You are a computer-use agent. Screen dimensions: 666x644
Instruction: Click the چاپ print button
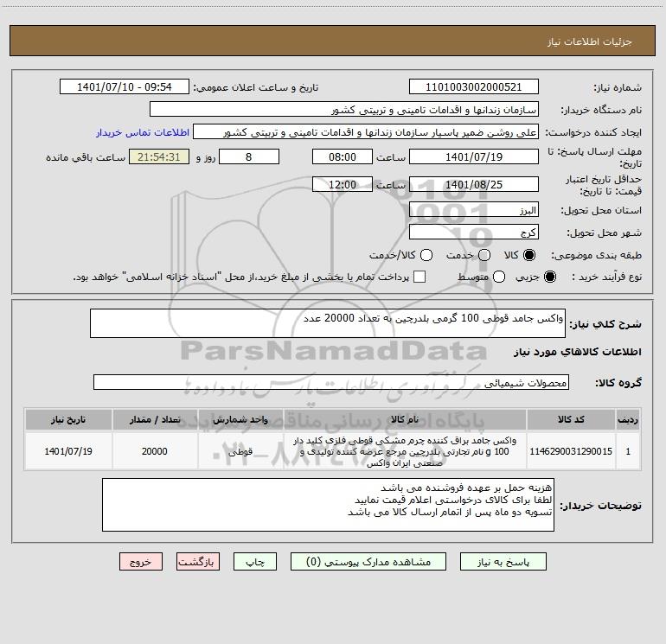click(255, 562)
